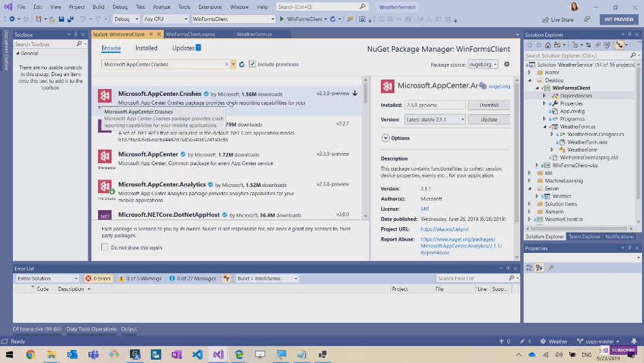Open the Package source dropdown
Screen dimensions: 644x363
pos(483,65)
